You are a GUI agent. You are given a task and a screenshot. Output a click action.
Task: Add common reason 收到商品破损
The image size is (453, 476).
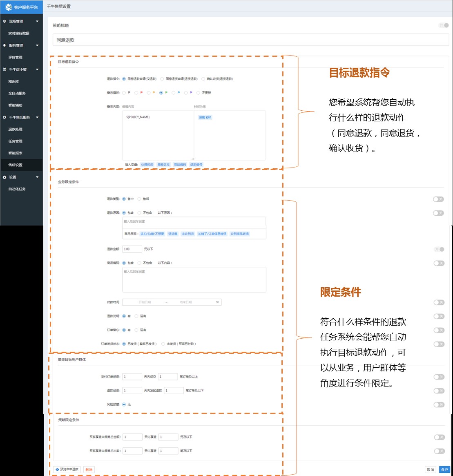tap(240, 234)
